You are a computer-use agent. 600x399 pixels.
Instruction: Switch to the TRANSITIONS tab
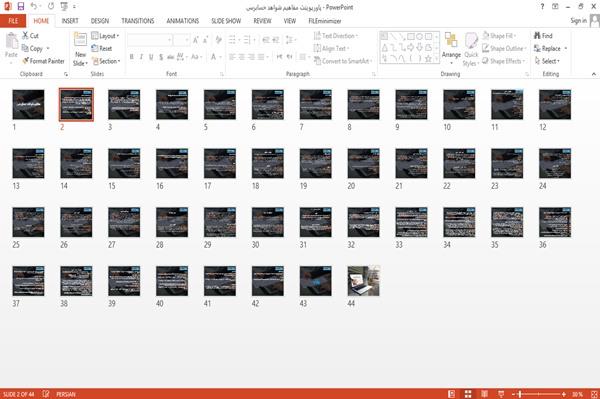click(x=138, y=21)
